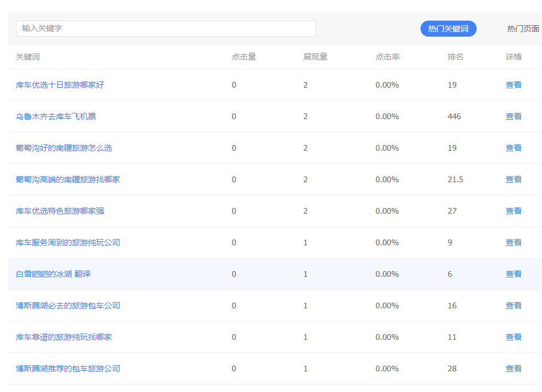Click 查看 for 白雪皑皑的冰湖 翻译

click(513, 274)
